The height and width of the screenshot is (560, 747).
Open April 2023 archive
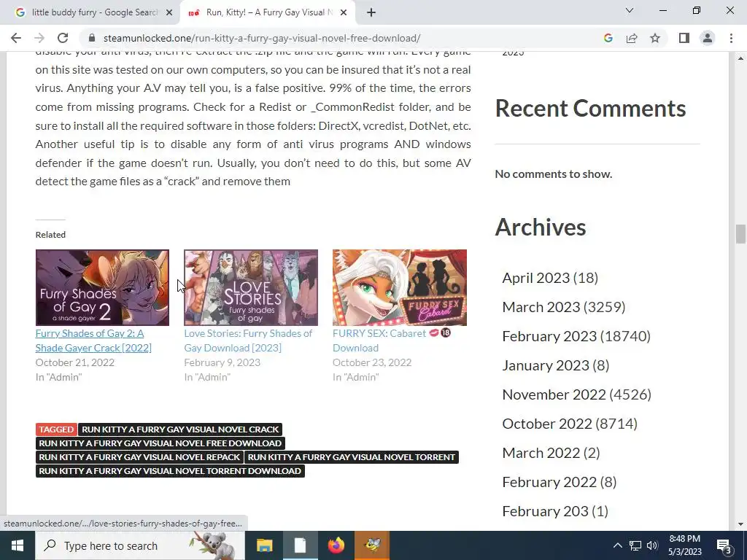536,278
